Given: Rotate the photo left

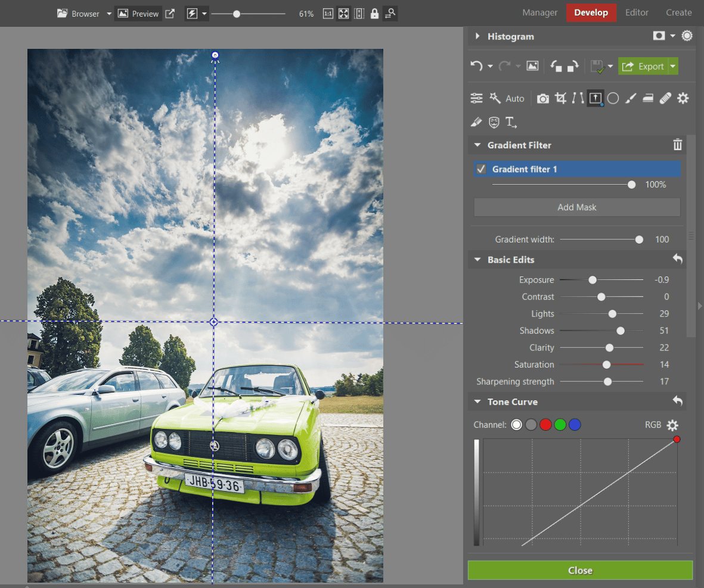Looking at the screenshot, I should [556, 67].
